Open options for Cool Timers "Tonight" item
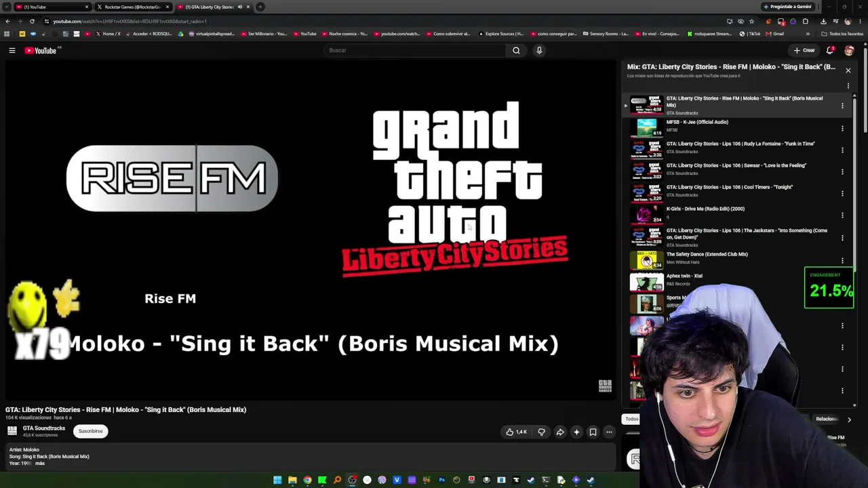868x488 pixels. pos(843,193)
